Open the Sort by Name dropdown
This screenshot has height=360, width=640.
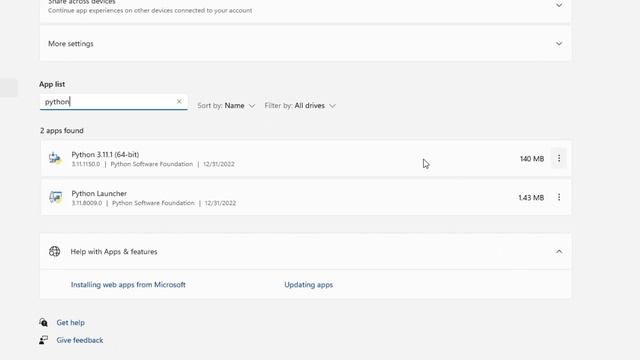(226, 106)
